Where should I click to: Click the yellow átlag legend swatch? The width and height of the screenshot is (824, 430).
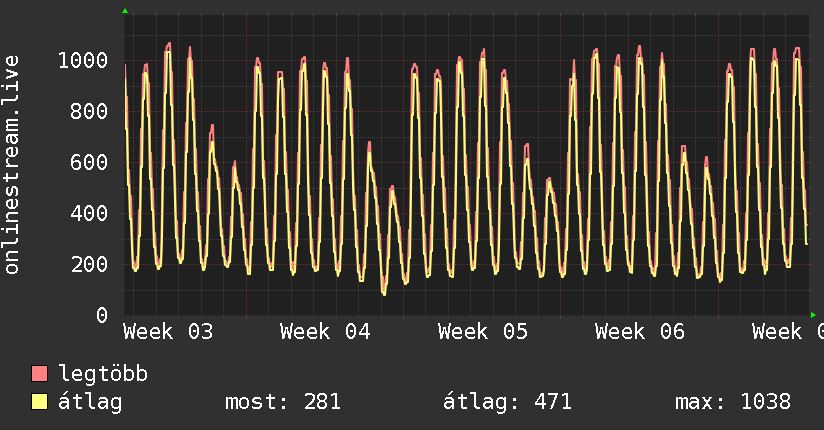[x=40, y=403]
